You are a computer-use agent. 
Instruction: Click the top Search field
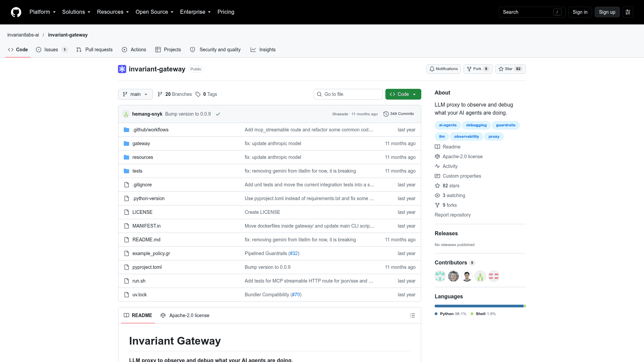[x=532, y=12]
